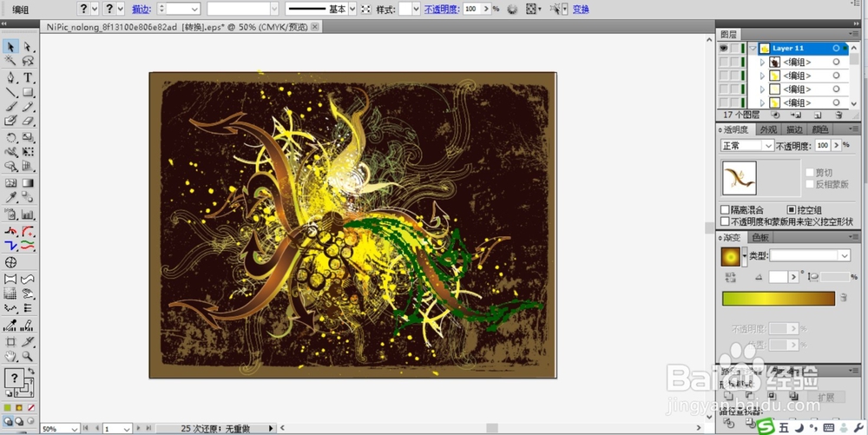Viewport: 868px width, 435px height.
Task: Open the Layers panel flyout menu
Action: coord(856,35)
